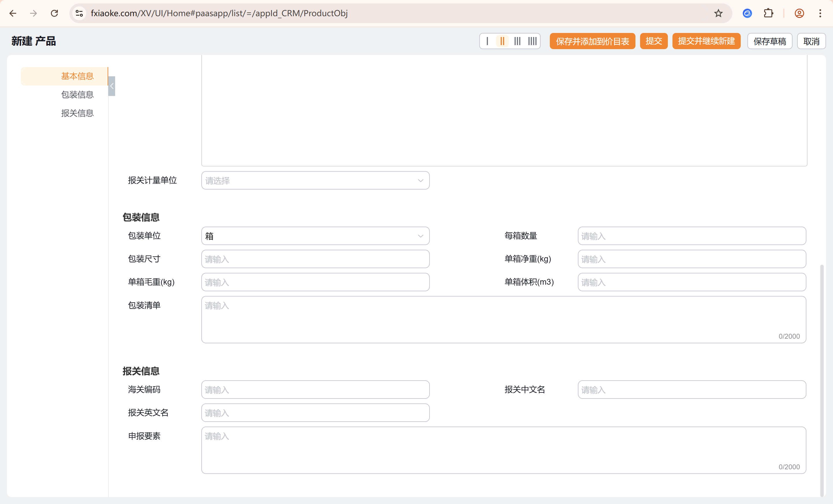
Task: Bookmark this page with star icon
Action: [x=718, y=13]
